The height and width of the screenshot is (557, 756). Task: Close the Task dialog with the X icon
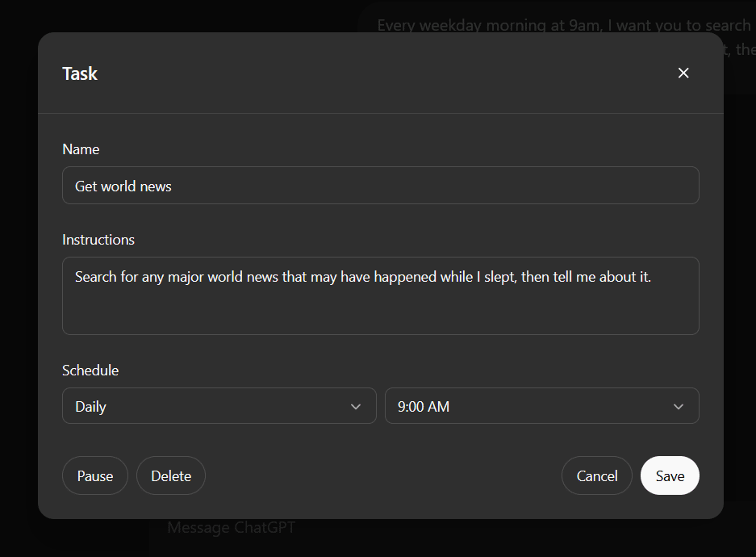[x=683, y=73]
